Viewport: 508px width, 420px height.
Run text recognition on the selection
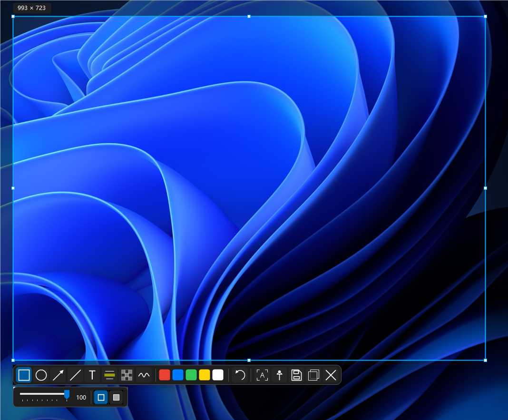262,375
